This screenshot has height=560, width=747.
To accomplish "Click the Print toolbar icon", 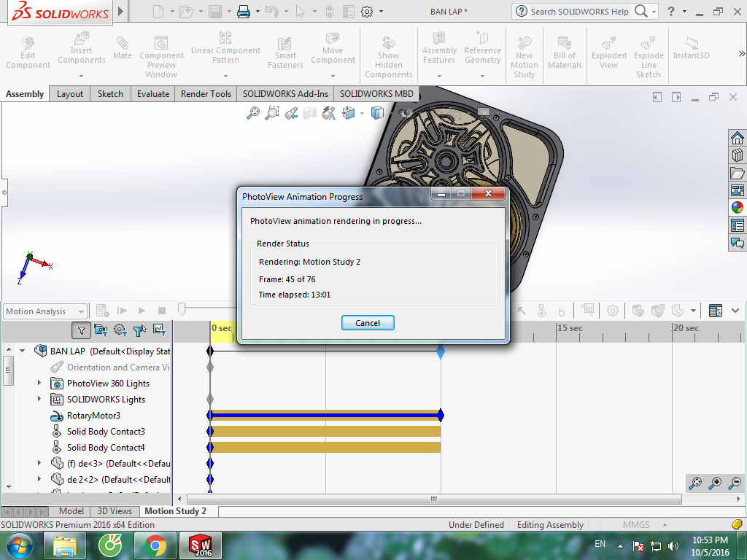I will pos(244,12).
